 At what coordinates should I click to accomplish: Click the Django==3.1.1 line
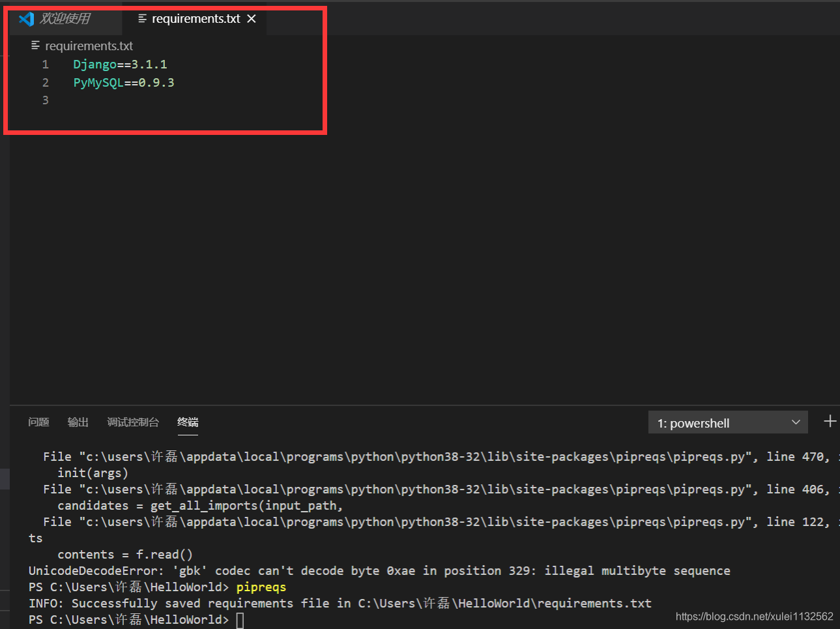120,65
